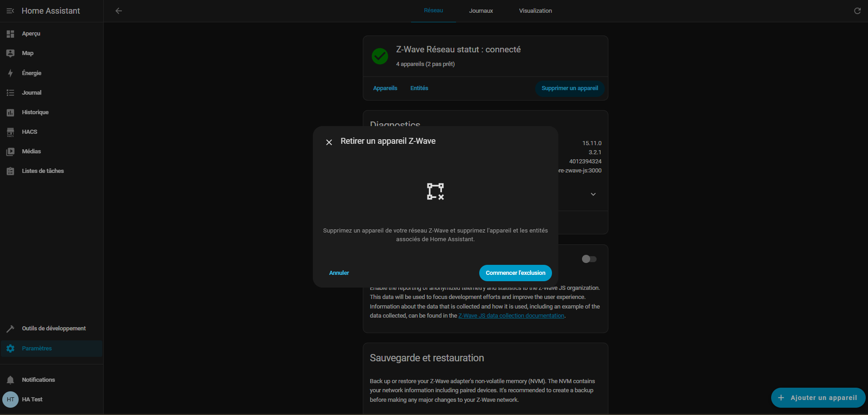Open Outils de développement

pos(53,329)
